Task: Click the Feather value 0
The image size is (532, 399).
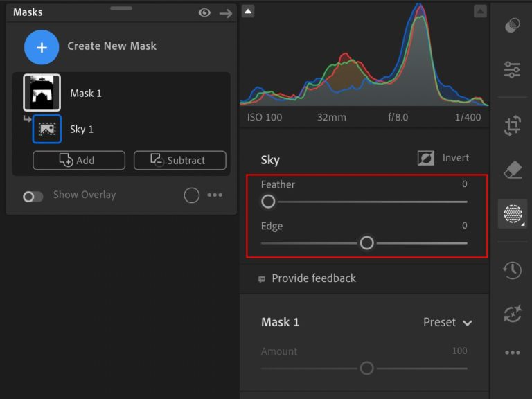Action: [465, 184]
